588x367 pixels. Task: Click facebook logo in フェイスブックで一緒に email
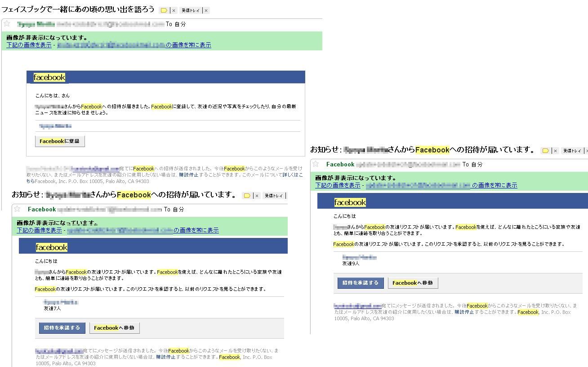coord(49,77)
